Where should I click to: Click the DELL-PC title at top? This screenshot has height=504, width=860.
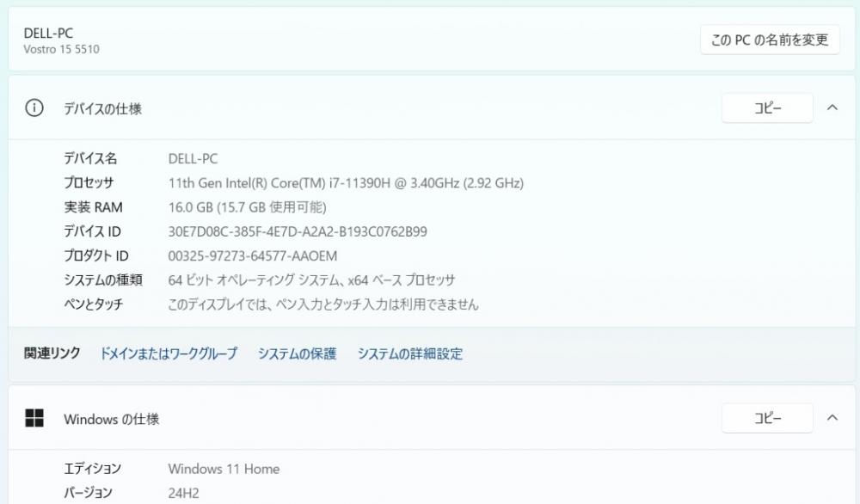click(48, 33)
